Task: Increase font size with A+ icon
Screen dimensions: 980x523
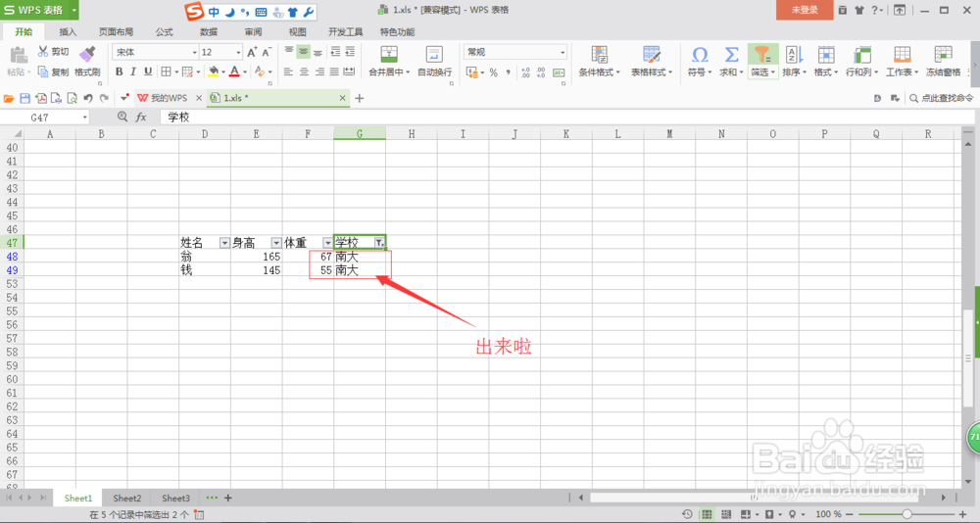Action: point(252,52)
